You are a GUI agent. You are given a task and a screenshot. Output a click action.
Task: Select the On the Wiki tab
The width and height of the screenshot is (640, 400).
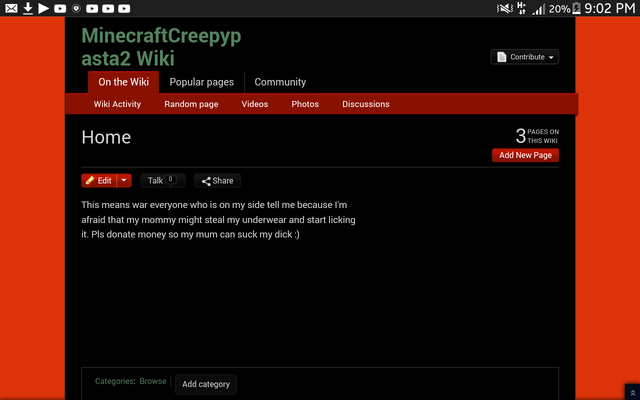(x=123, y=82)
